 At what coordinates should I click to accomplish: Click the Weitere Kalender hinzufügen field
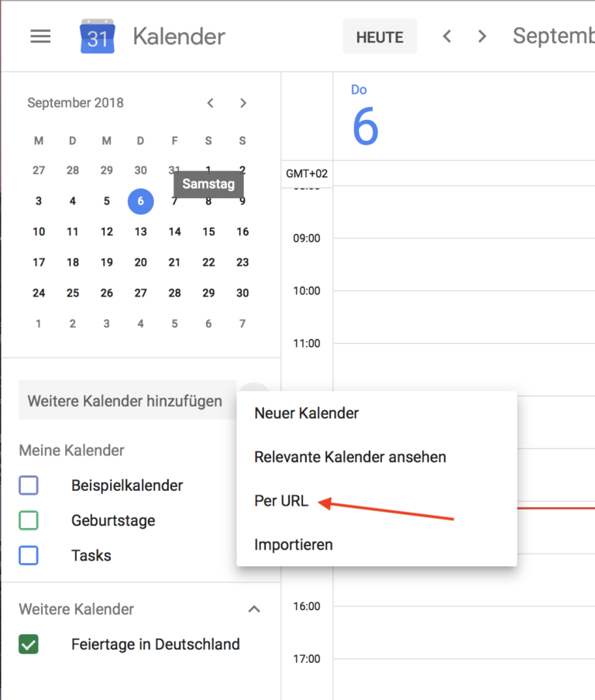point(126,401)
